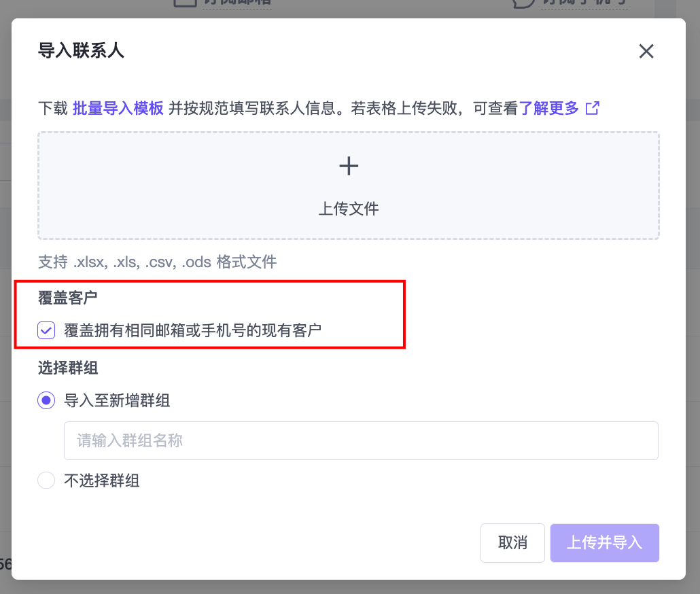Viewport: 700px width, 594px height.
Task: Focus the 请输入群组名称 input field
Action: click(x=360, y=440)
